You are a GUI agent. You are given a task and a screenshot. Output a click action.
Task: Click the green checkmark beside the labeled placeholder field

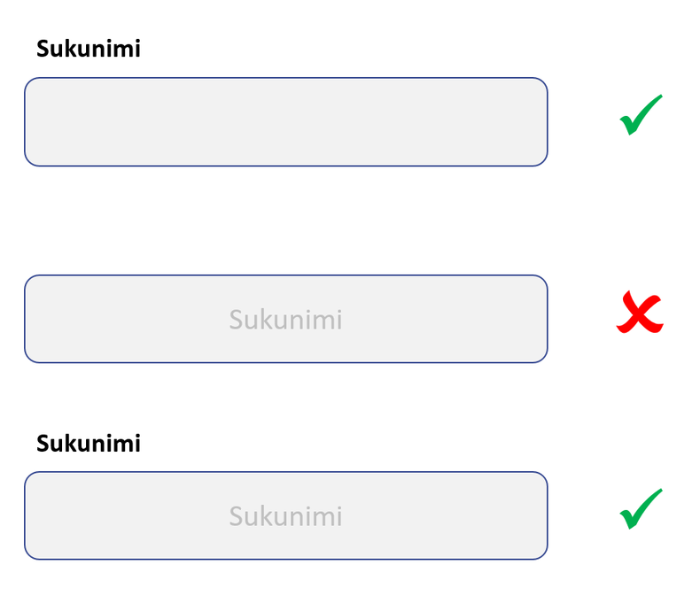tap(641, 509)
